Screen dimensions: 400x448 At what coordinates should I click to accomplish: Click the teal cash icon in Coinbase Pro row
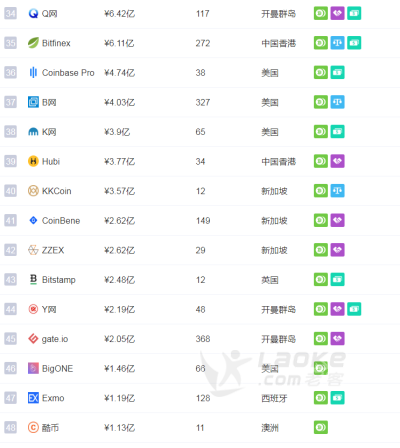pos(337,72)
